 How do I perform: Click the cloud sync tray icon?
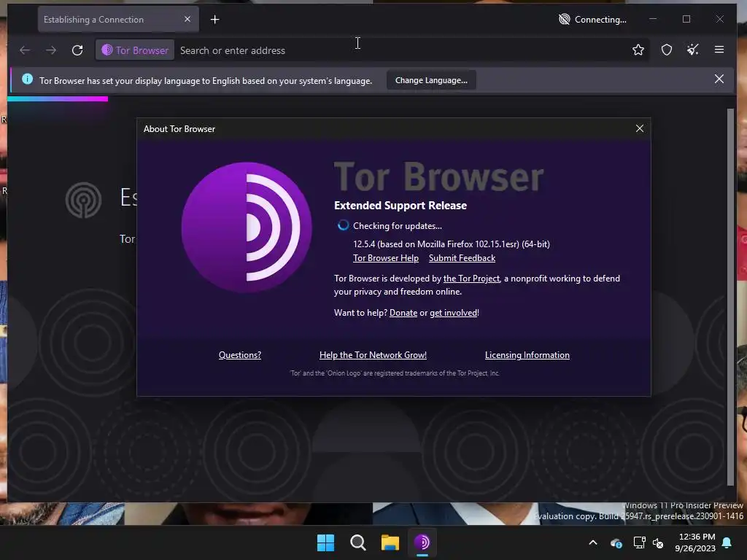(616, 542)
